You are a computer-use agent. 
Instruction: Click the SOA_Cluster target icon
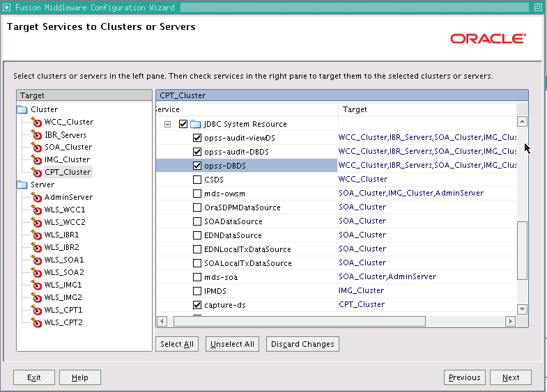pyautogui.click(x=36, y=147)
